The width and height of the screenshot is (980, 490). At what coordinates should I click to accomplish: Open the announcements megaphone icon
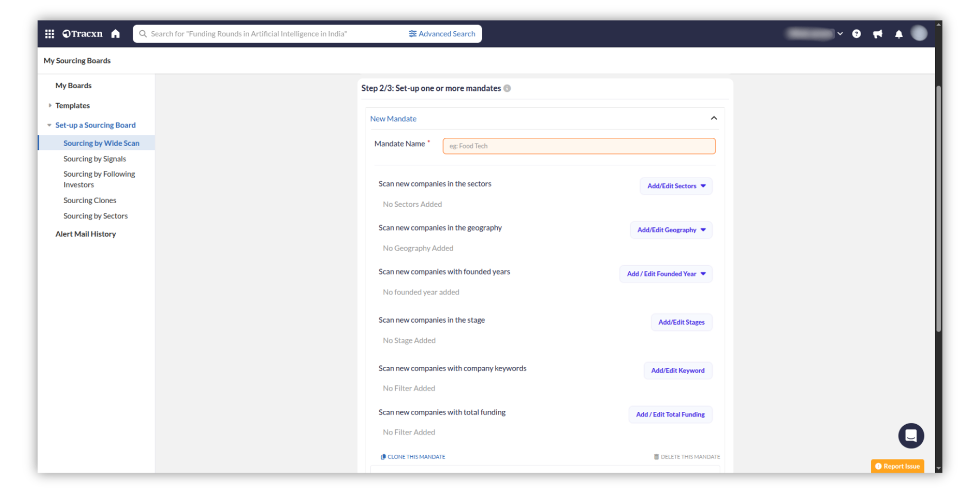click(x=877, y=34)
